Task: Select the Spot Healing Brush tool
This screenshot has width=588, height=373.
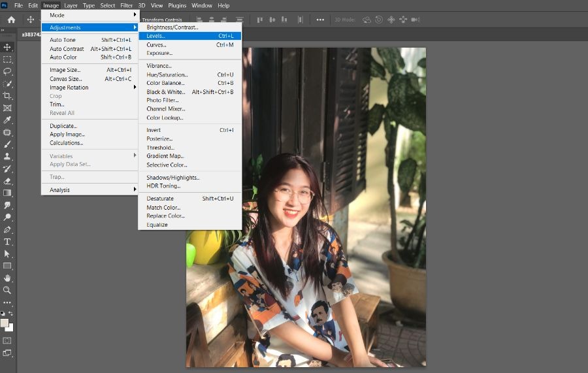Action: pos(7,133)
